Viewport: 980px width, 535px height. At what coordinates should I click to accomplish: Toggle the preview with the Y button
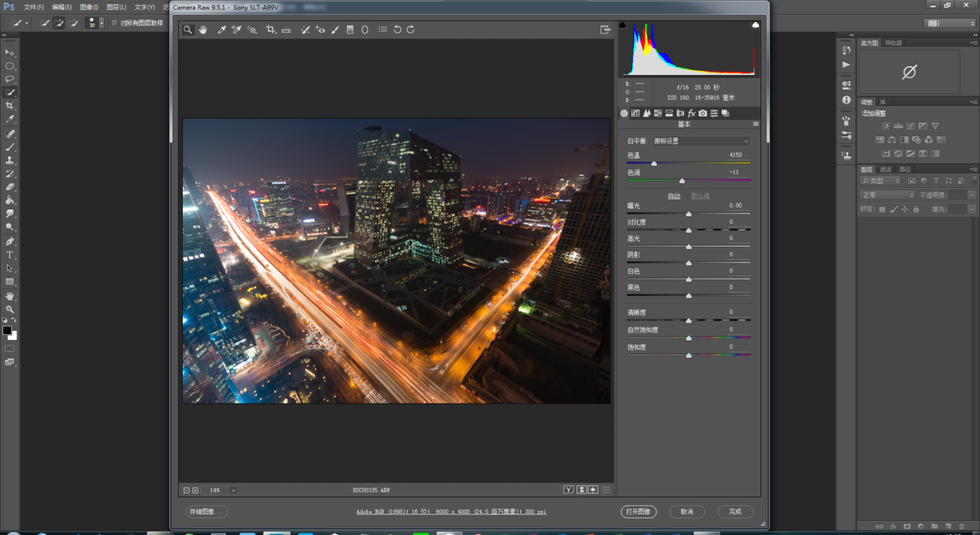click(568, 488)
